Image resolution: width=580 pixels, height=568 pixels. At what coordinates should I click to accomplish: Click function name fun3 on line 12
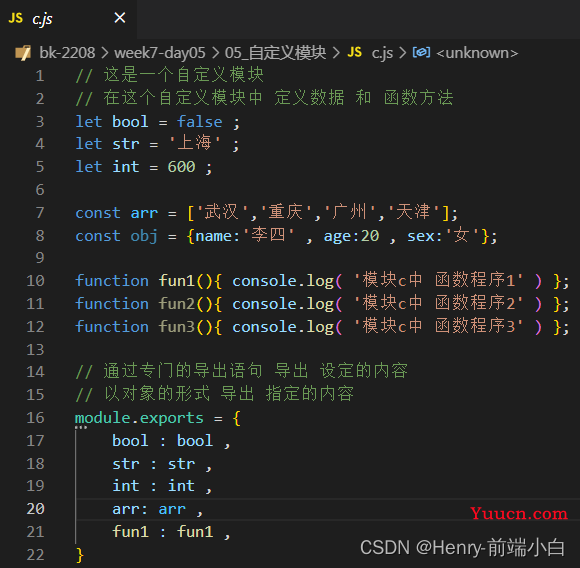click(x=177, y=327)
